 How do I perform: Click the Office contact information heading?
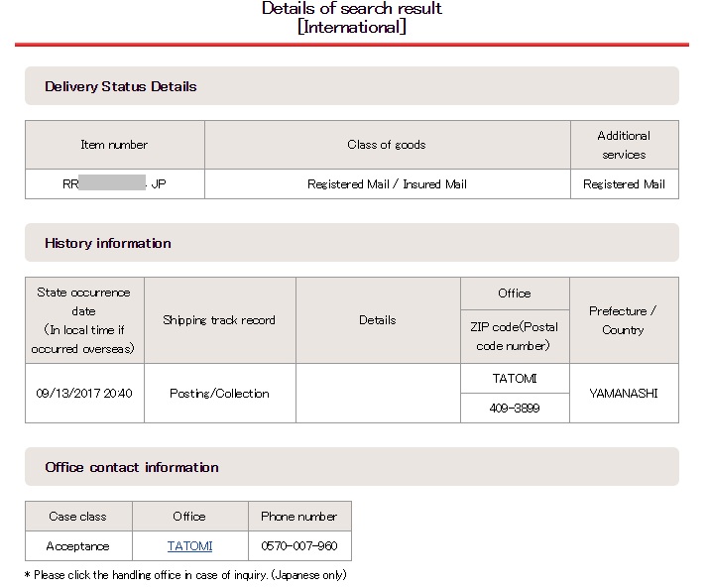click(x=132, y=467)
